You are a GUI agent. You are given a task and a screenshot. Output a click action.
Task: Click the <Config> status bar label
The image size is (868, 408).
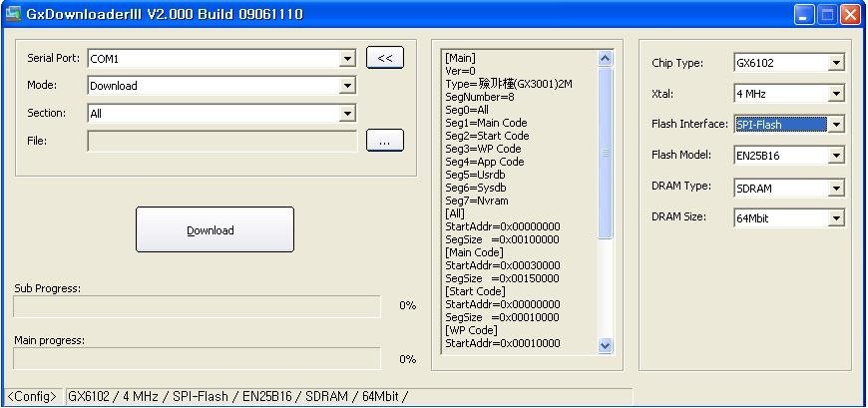click(x=33, y=396)
